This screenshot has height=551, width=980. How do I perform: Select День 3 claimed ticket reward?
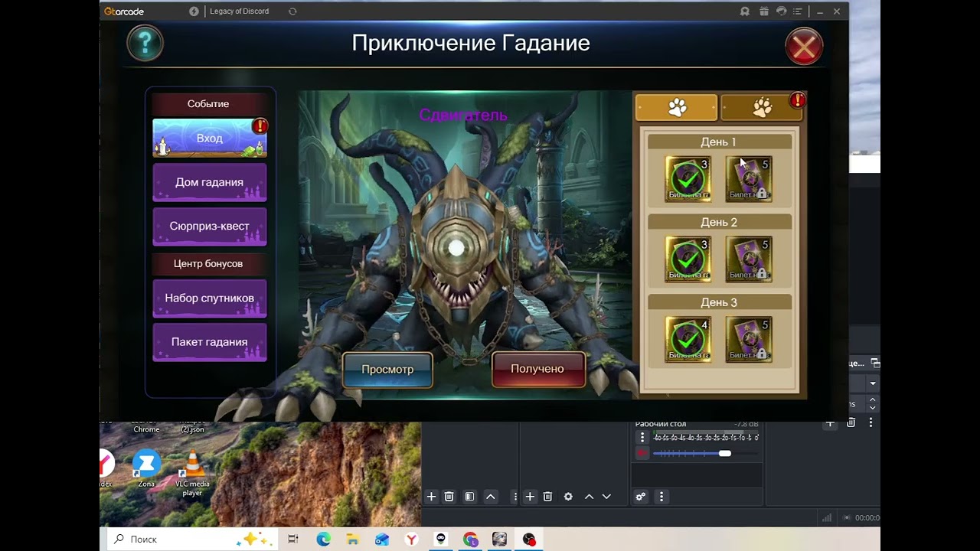click(x=688, y=339)
